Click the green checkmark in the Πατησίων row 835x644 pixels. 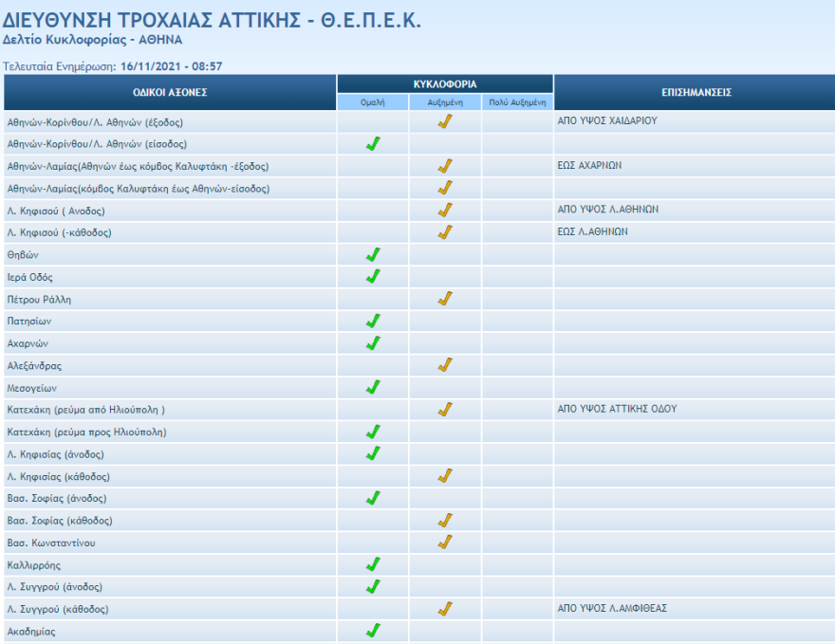(x=373, y=321)
